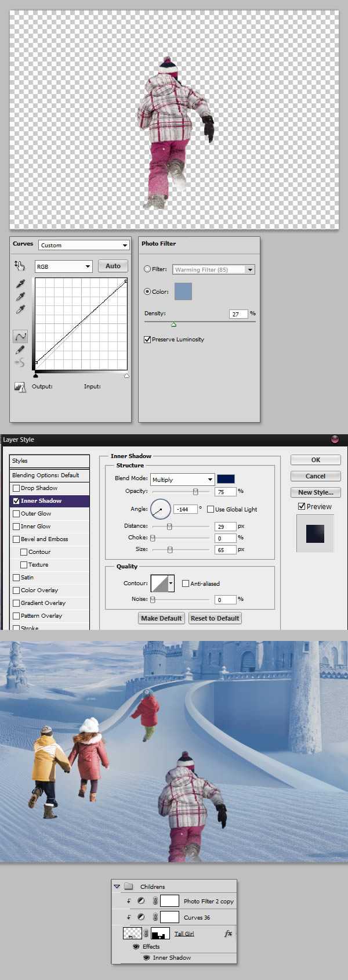Image resolution: width=348 pixels, height=980 pixels.
Task: Select the Filter radio button in Photo Filter
Action: 147,269
